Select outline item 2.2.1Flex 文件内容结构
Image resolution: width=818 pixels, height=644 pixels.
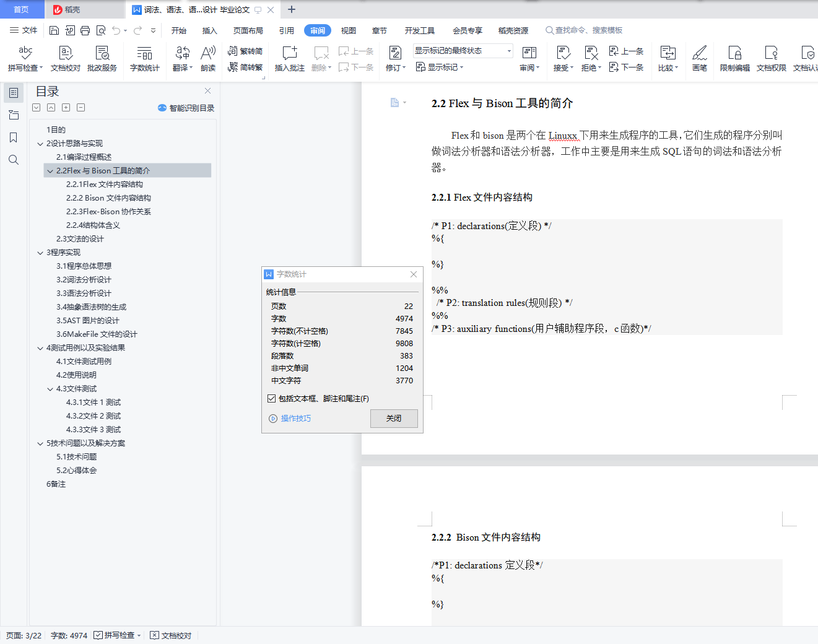tap(105, 185)
